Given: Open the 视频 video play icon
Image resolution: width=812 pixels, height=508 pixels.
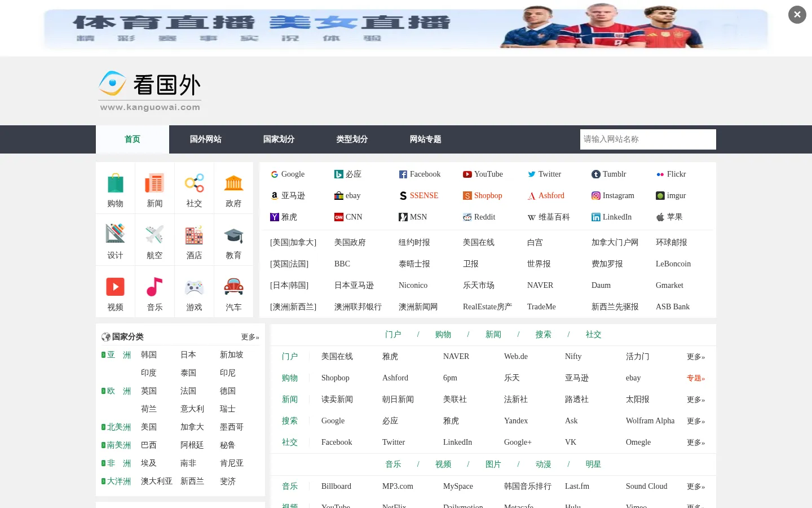Looking at the screenshot, I should tap(115, 287).
